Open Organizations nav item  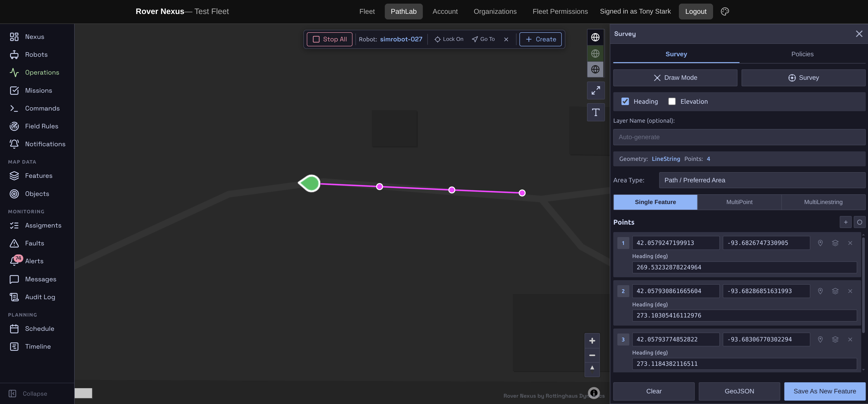[495, 12]
